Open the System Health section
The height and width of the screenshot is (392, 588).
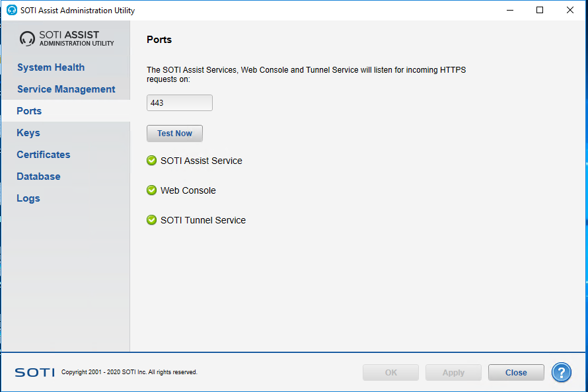pos(51,67)
